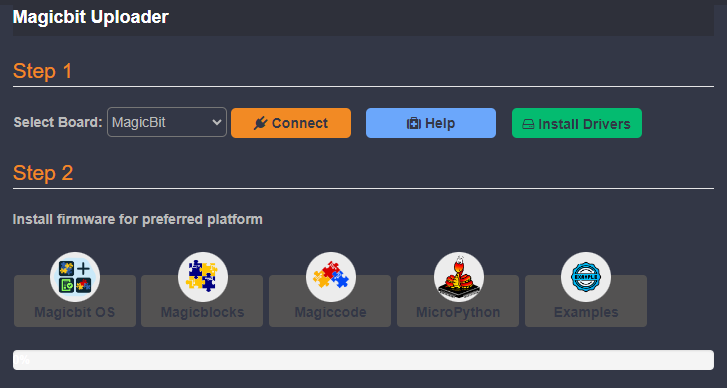Click the Magicblocks label text
This screenshot has height=388, width=727.
(203, 312)
